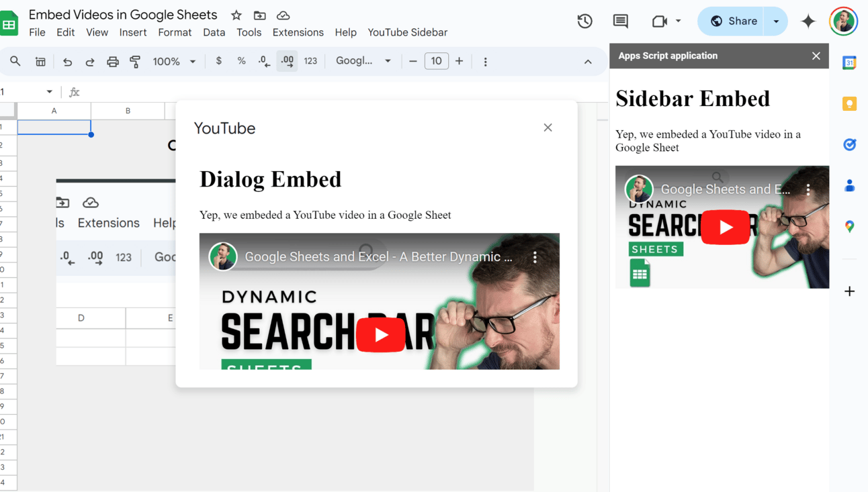Open the Extensions menu

click(x=298, y=32)
